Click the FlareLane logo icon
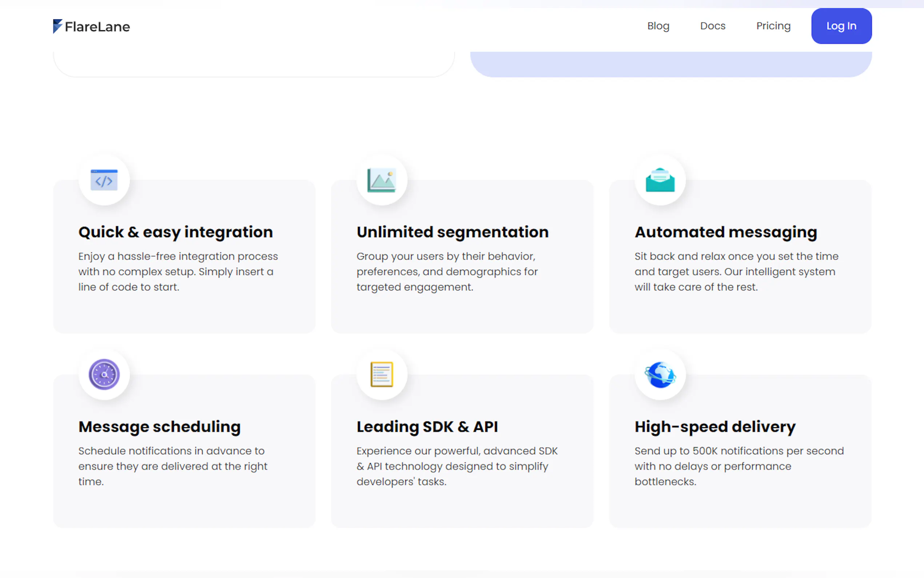Screen dimensions: 924x578 (x=57, y=26)
